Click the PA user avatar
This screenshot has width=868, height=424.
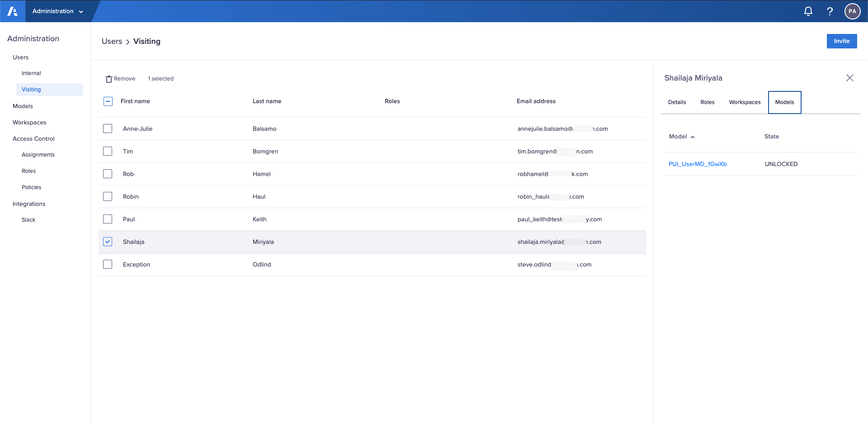pos(852,11)
